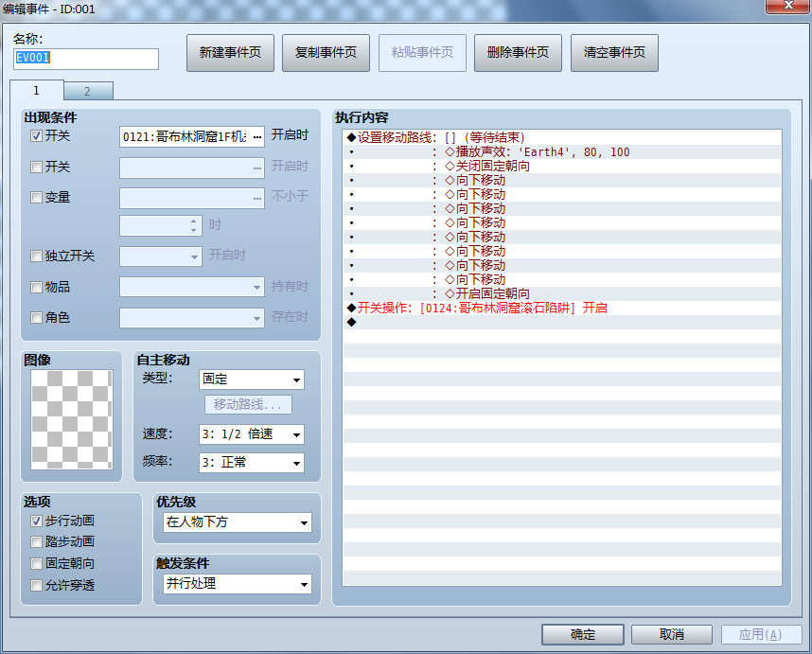Viewport: 812px width, 654px height.
Task: Click 删除事件页 button
Action: pyautogui.click(x=518, y=53)
